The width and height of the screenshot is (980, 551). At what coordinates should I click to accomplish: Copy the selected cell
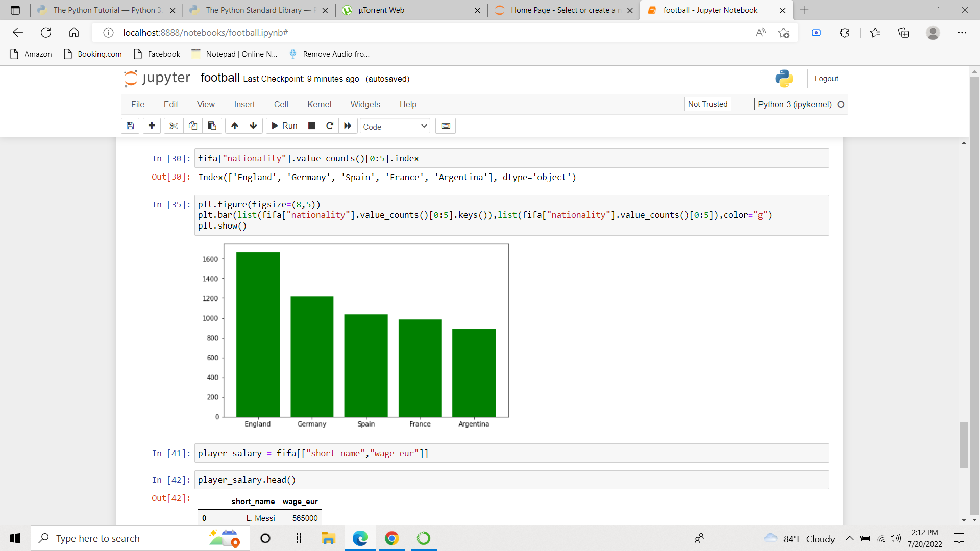pyautogui.click(x=192, y=126)
